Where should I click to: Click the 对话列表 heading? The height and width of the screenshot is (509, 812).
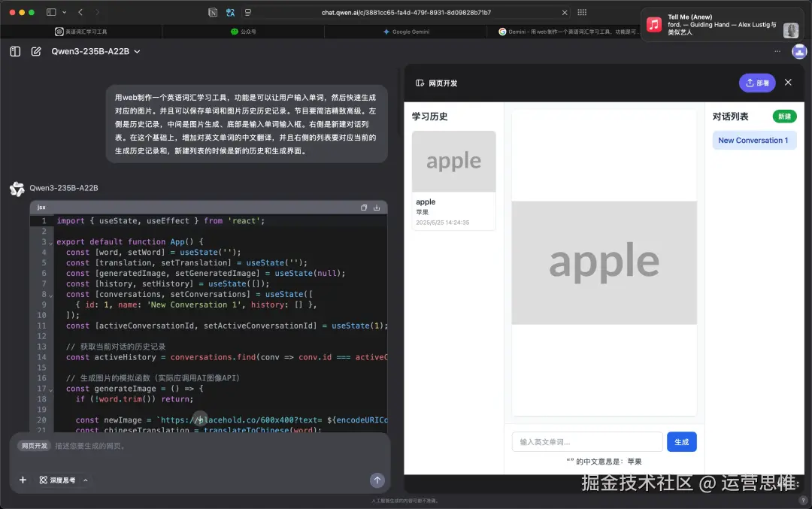[x=730, y=117]
